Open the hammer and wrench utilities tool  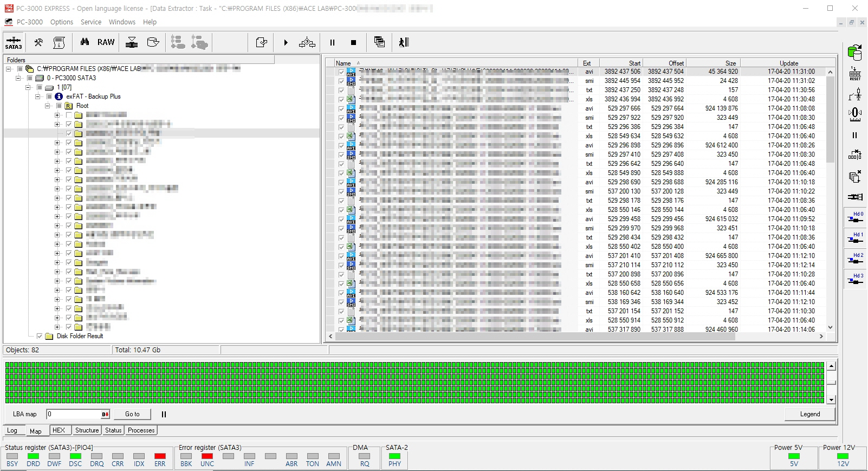point(38,42)
